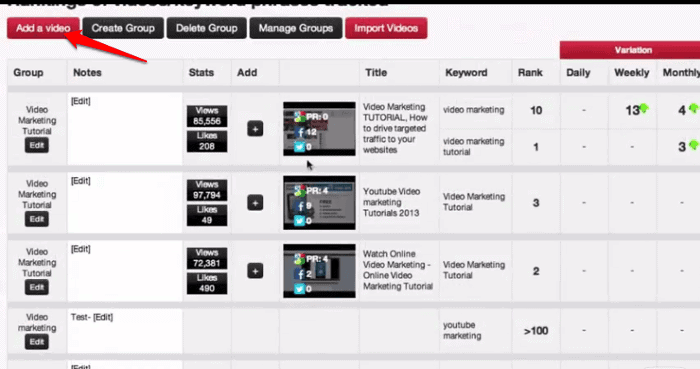The image size is (700, 369).
Task: Click [Edit] notes link in 97,794-views row
Action: point(80,181)
